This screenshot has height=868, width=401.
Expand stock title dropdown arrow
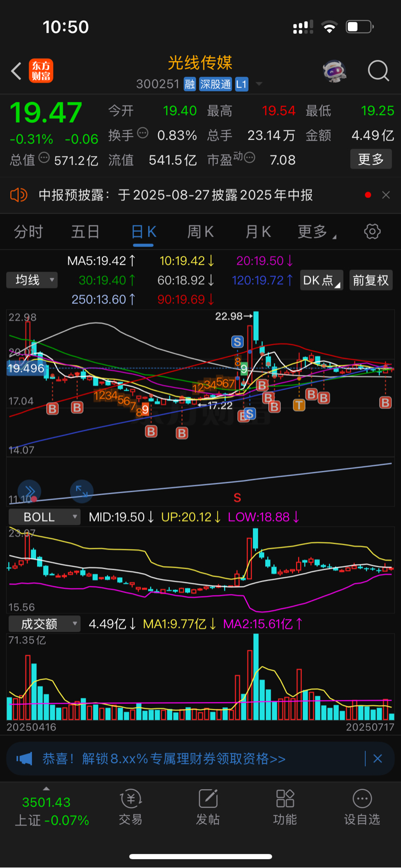pyautogui.click(x=259, y=84)
